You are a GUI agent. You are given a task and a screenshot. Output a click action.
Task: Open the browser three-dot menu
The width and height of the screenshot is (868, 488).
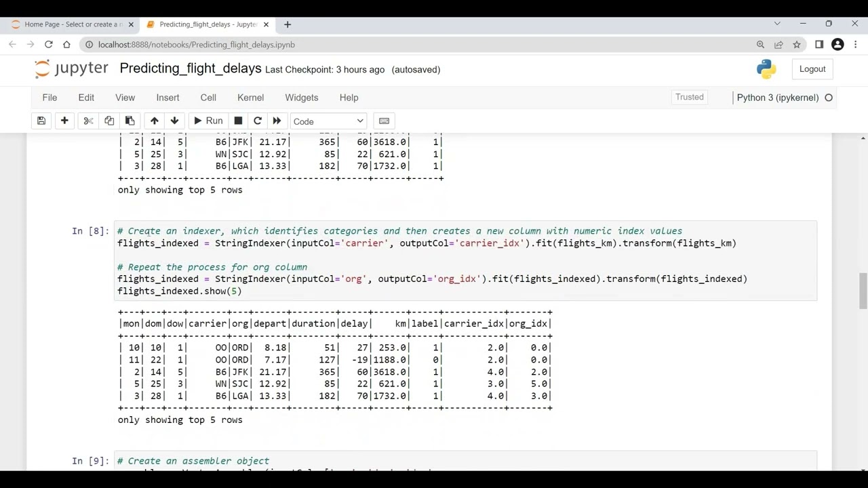click(856, 45)
